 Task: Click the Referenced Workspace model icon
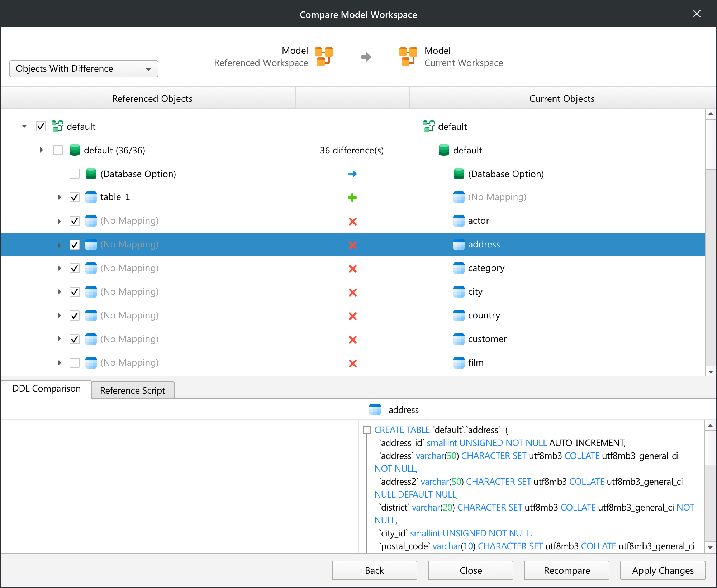(x=324, y=57)
